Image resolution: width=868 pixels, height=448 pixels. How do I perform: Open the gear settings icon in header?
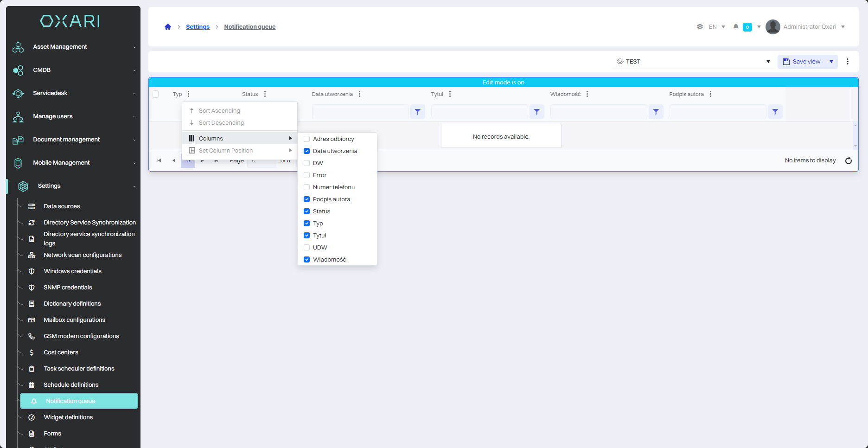tap(700, 27)
